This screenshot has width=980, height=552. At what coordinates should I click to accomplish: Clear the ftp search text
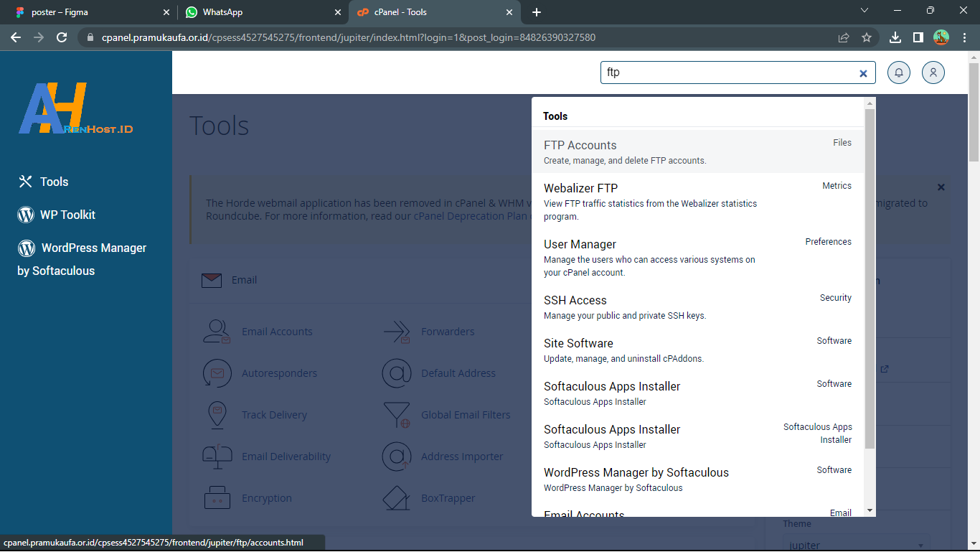tap(863, 73)
